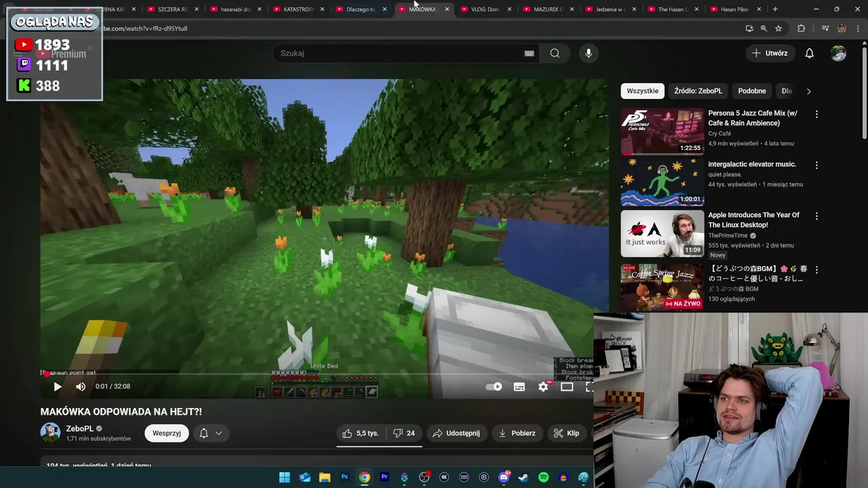Mute the video volume speaker icon

point(81,386)
